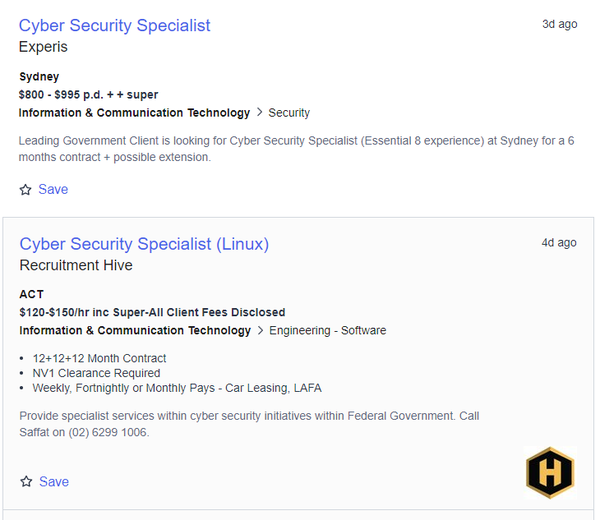Viewport: 600px width, 520px height.
Task: Click the Save link for Experis listing
Action: pos(53,189)
